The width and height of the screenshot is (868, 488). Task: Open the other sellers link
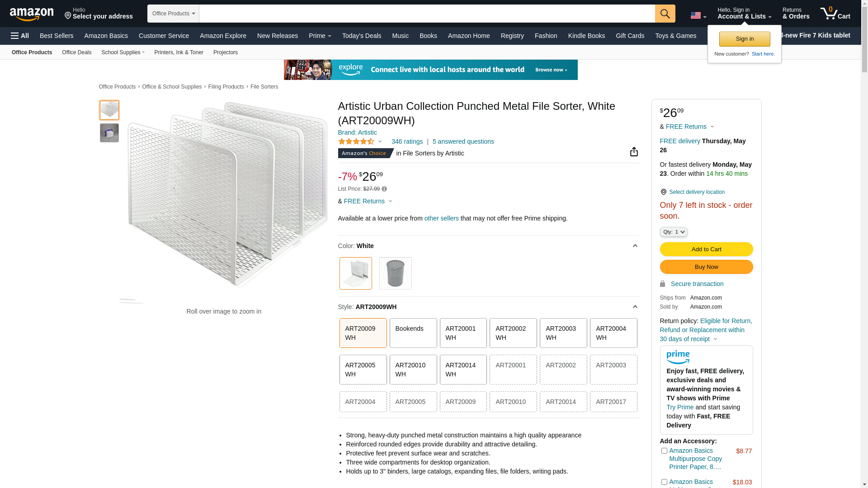441,218
